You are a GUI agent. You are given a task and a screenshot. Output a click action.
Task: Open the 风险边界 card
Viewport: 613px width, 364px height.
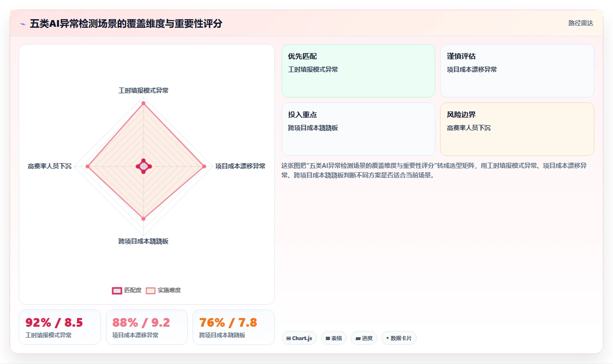[x=517, y=129]
